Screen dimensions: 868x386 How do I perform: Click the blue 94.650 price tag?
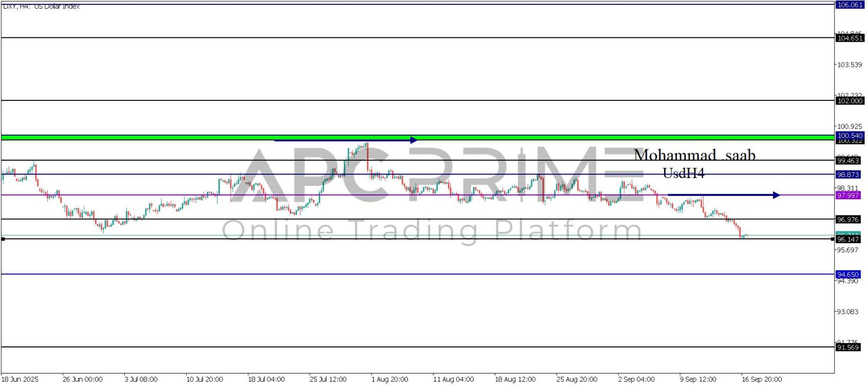click(848, 275)
